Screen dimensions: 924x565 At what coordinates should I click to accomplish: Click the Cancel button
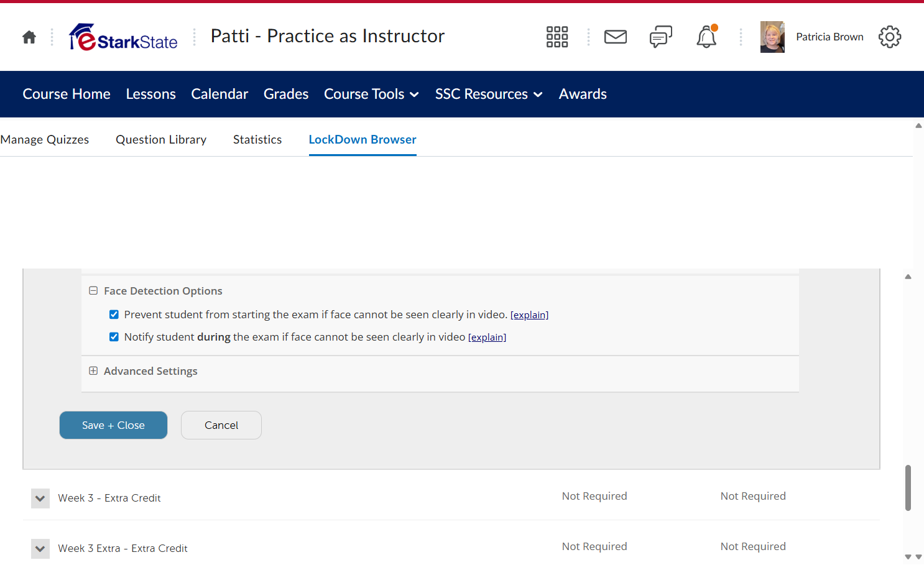click(x=221, y=425)
